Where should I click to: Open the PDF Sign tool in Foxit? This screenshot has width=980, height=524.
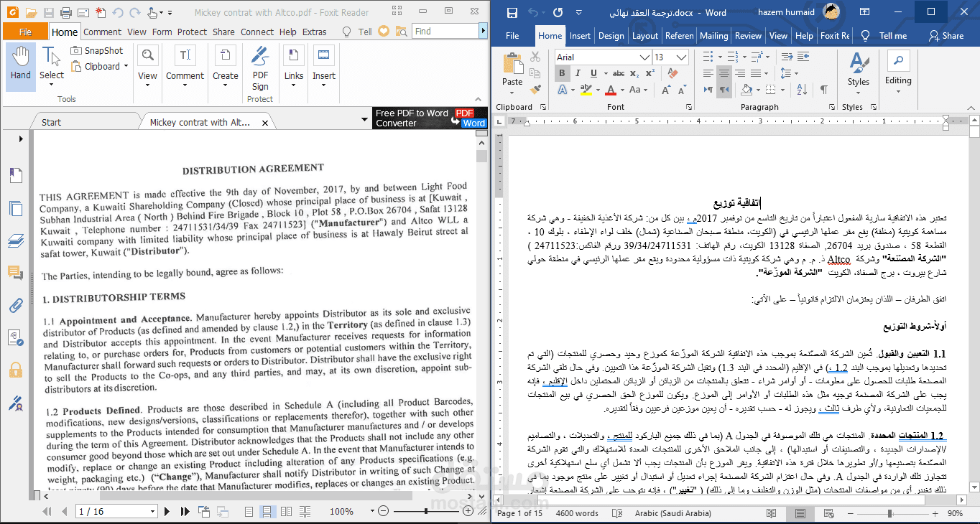point(260,68)
